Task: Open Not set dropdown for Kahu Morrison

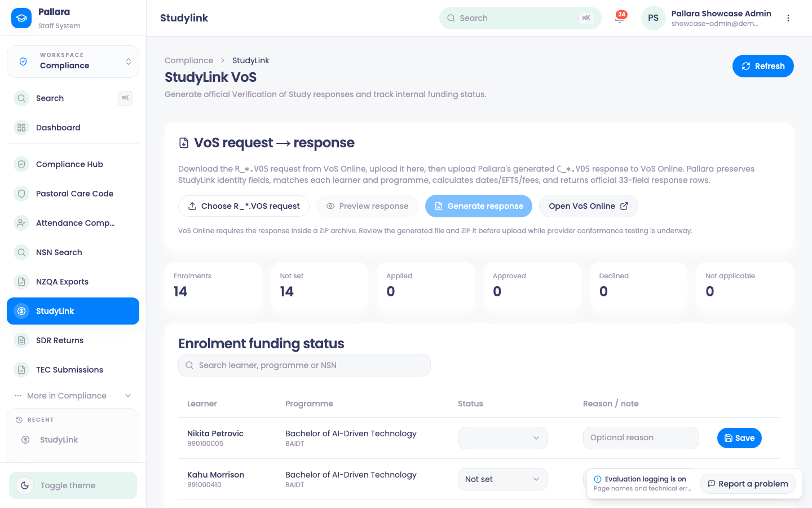Action: pos(503,479)
